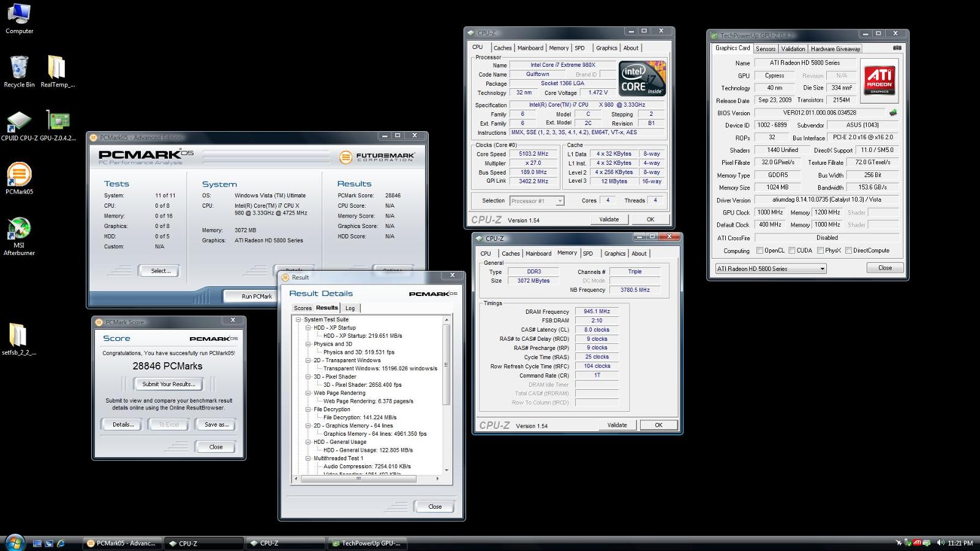Open the Recycle Bin desktop icon
The image size is (980, 551).
(19, 72)
